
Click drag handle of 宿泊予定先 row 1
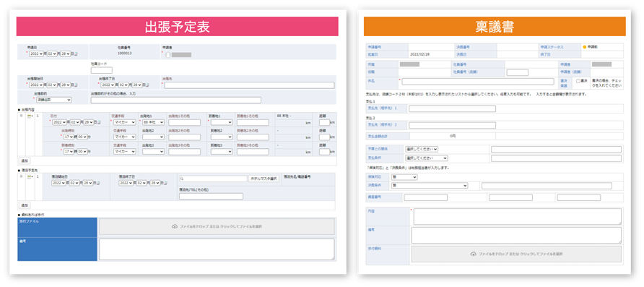(21, 176)
